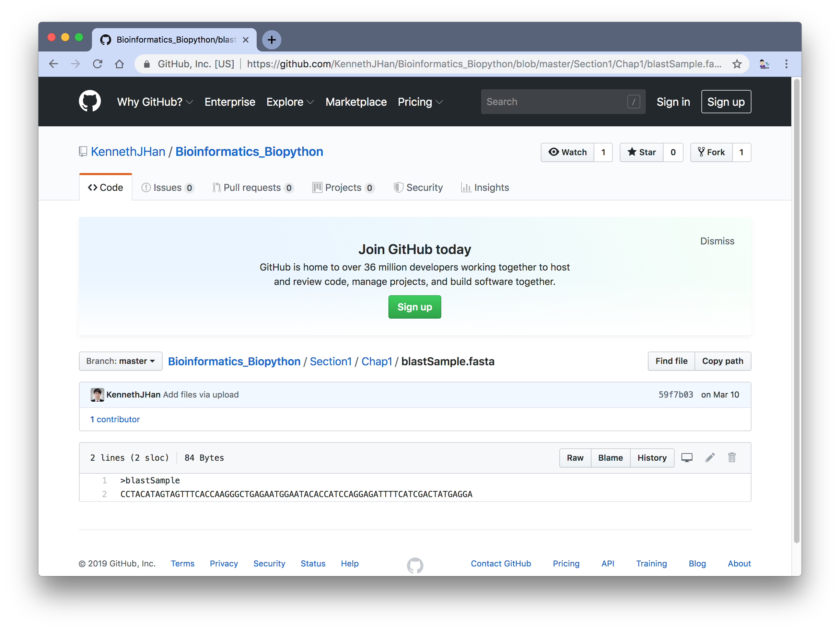Open the Chap1 breadcrumb link
Screen dimensions: 840x631
pos(376,361)
